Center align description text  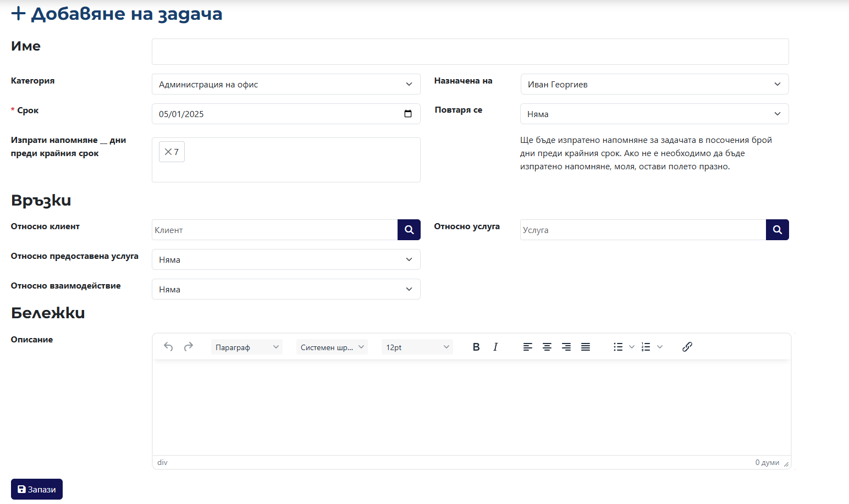547,347
